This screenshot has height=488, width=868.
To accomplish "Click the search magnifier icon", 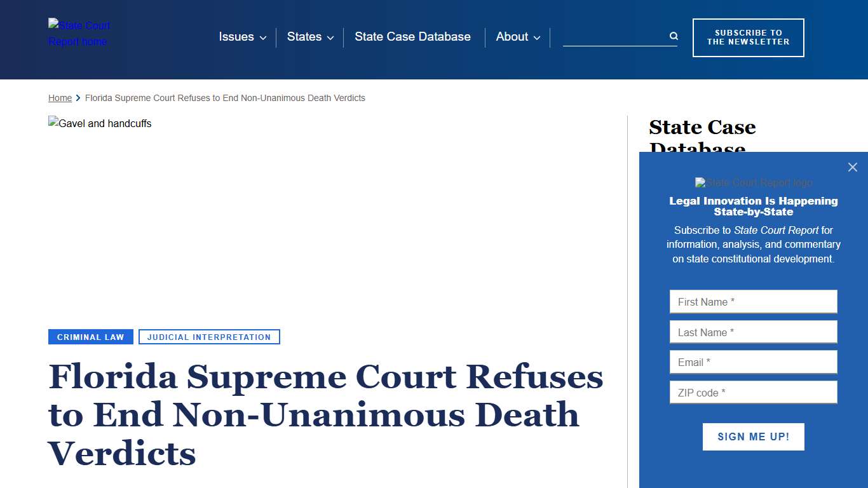I will coord(672,36).
